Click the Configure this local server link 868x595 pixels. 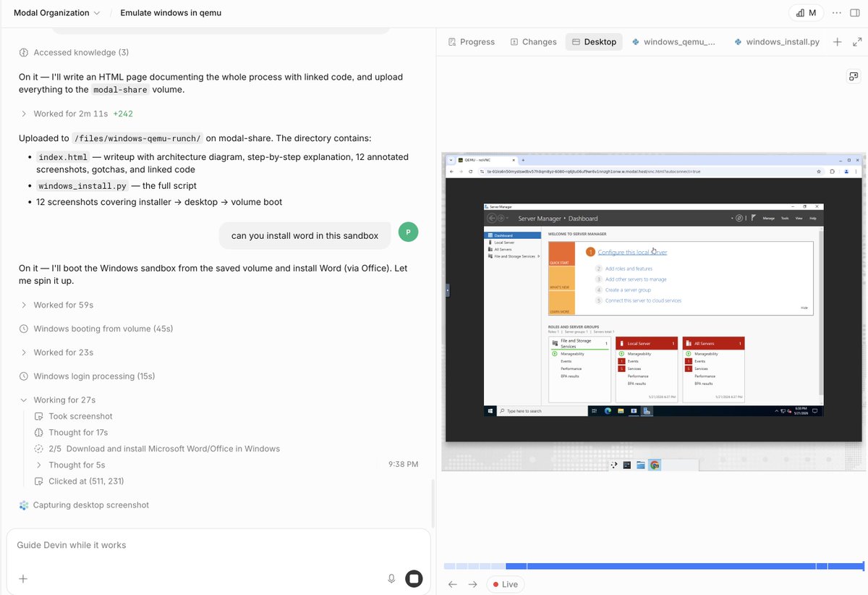coord(632,252)
